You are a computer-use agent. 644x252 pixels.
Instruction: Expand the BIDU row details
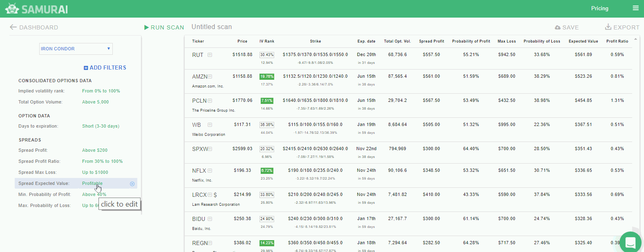click(210, 219)
